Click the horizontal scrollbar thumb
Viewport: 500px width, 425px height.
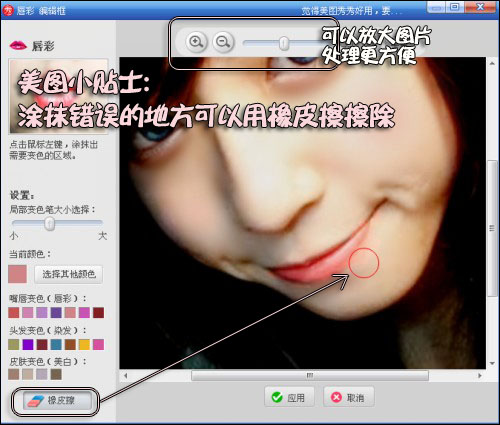tap(310, 376)
